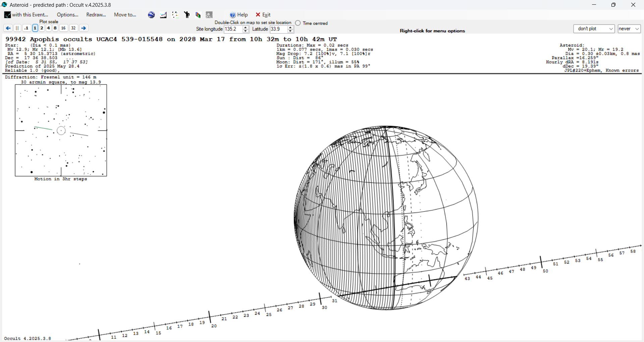This screenshot has width=644, height=342.
Task: Open the Options... menu
Action: 67,15
